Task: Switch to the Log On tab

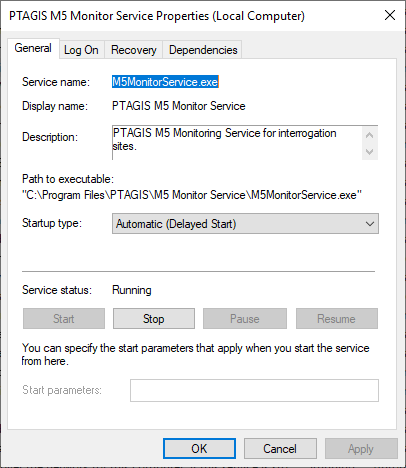Action: [82, 50]
